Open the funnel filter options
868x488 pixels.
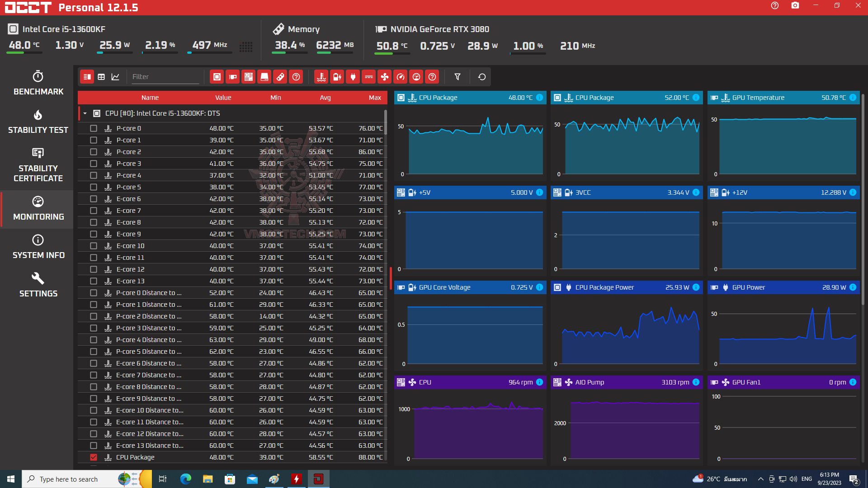tap(458, 77)
